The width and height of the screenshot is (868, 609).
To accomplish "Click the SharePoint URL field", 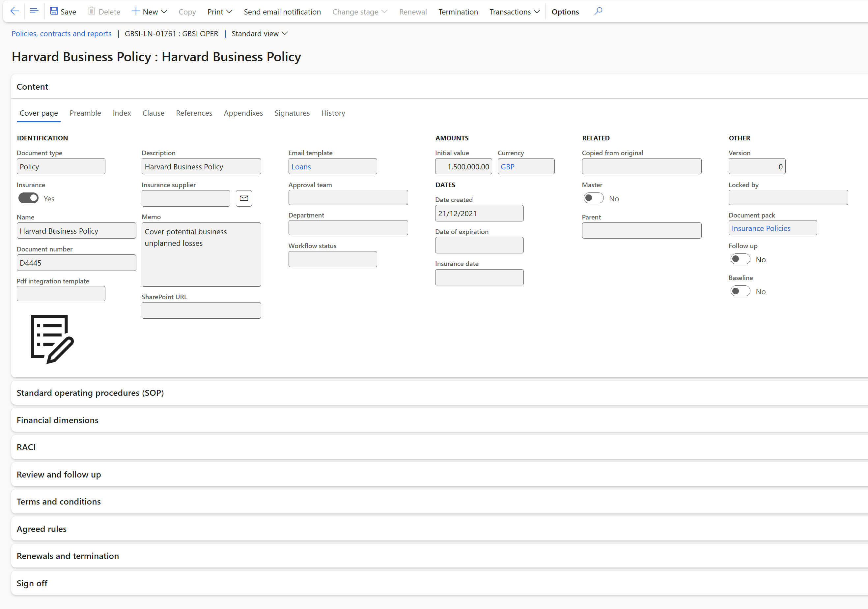I will click(x=201, y=310).
